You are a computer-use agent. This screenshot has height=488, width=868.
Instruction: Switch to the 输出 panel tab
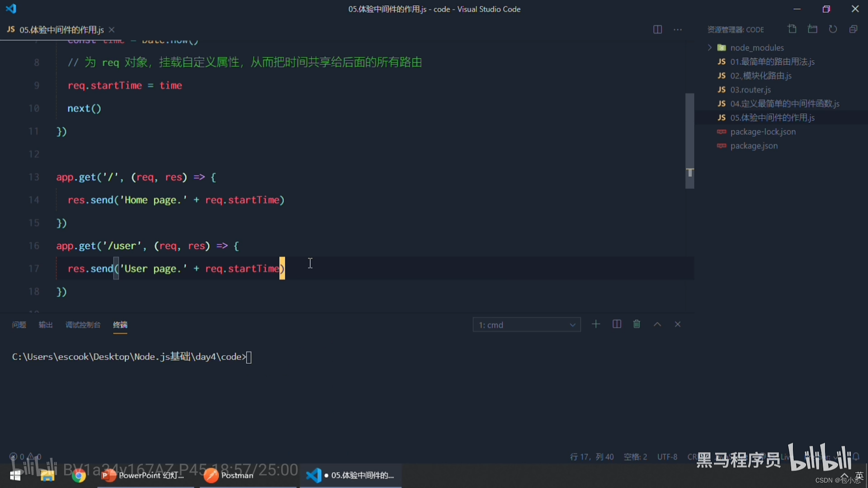click(46, 325)
